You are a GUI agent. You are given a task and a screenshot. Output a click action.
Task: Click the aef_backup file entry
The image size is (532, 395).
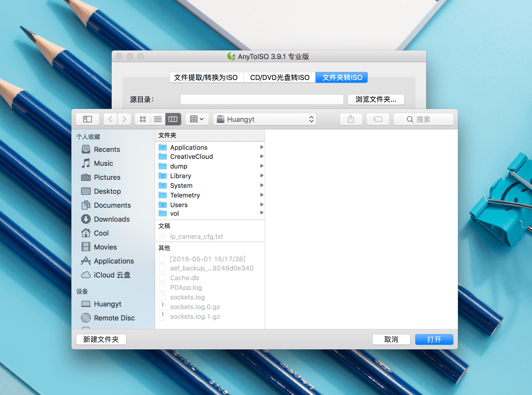pyautogui.click(x=210, y=268)
